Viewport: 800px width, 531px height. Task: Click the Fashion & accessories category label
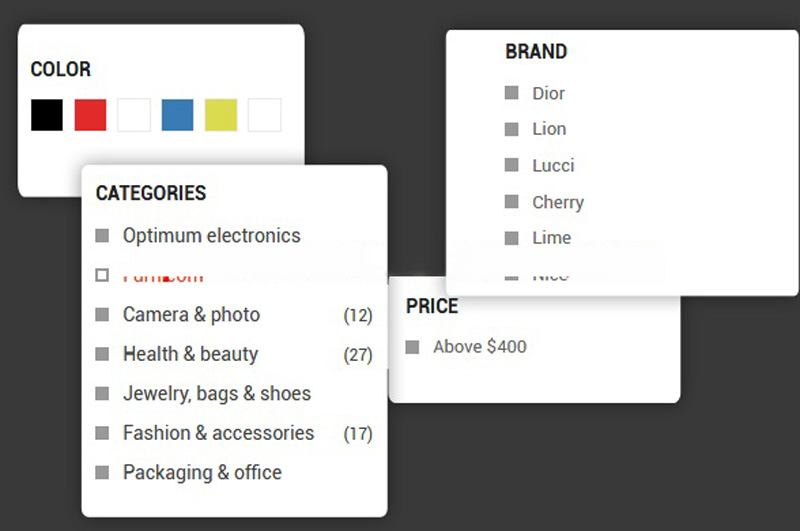218,433
